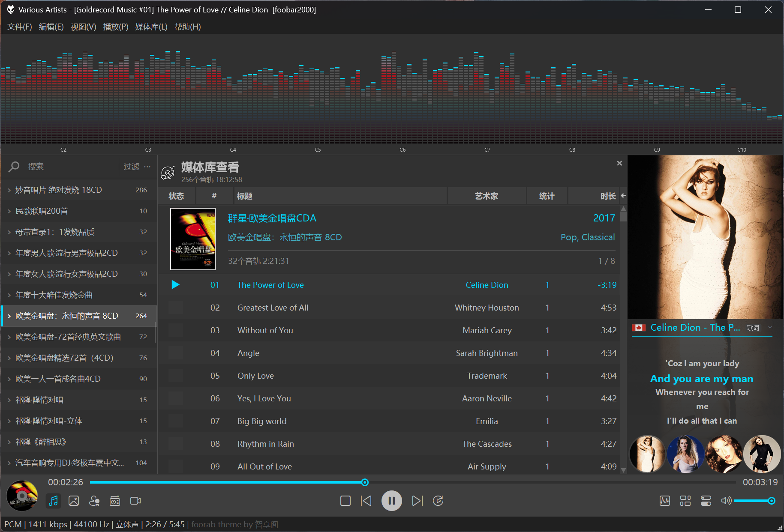784x532 pixels.
Task: Click the 群星·欧美金唱盘CDA album cover thumbnail
Action: pos(193,239)
